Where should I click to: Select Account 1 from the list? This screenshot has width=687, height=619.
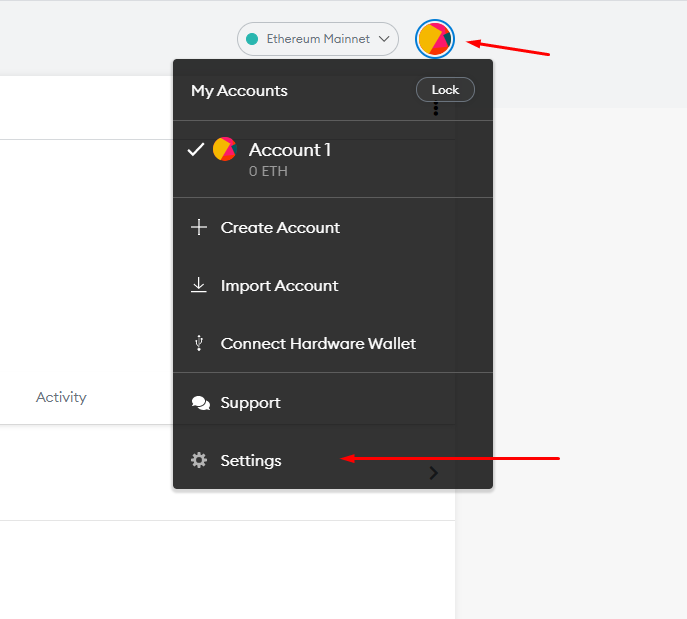coord(333,159)
